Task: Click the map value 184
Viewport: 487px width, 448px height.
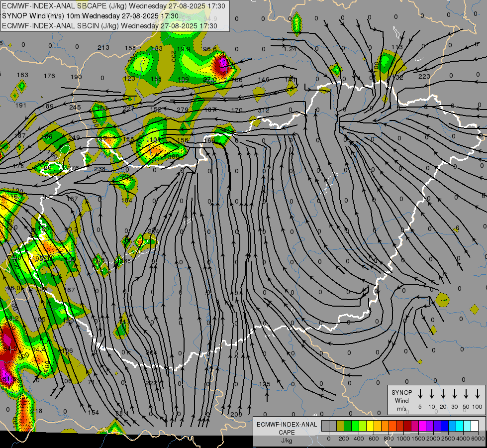Action: coord(127,200)
